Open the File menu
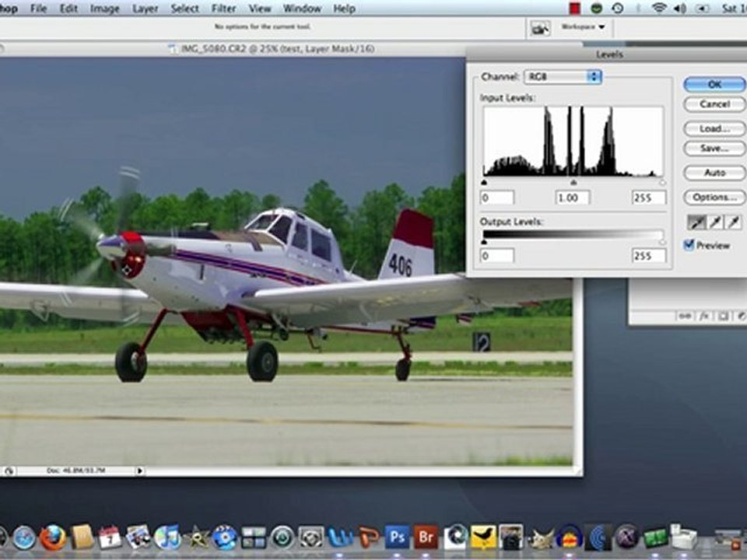This screenshot has height=560, width=747. coord(39,9)
